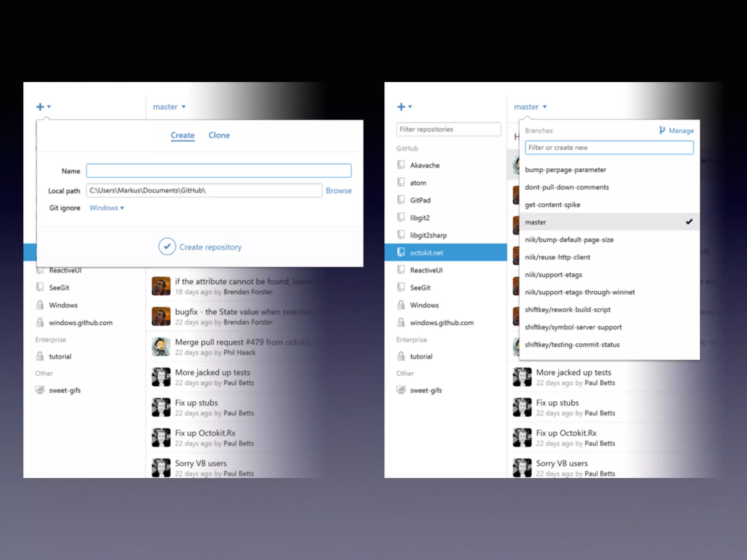Viewport: 747px width, 560px height.
Task: Switch to the Clone tab
Action: coord(219,135)
